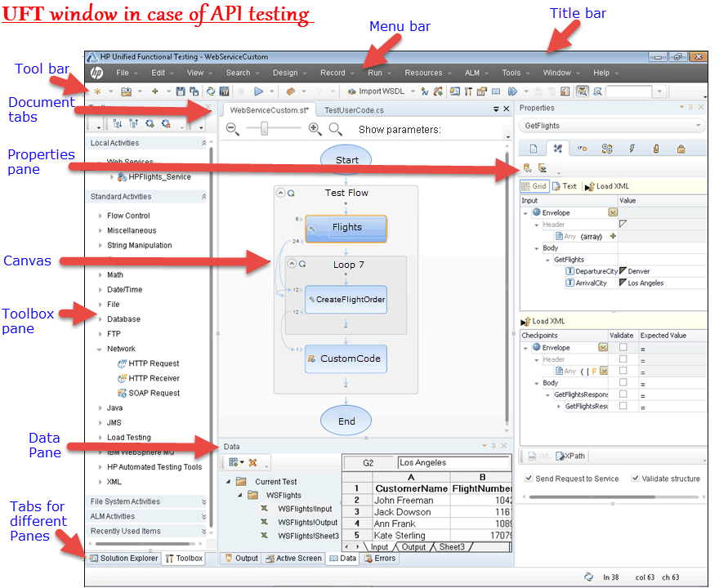Select Grid view in Properties input
Viewport: 719px width, 588px height.
(534, 186)
